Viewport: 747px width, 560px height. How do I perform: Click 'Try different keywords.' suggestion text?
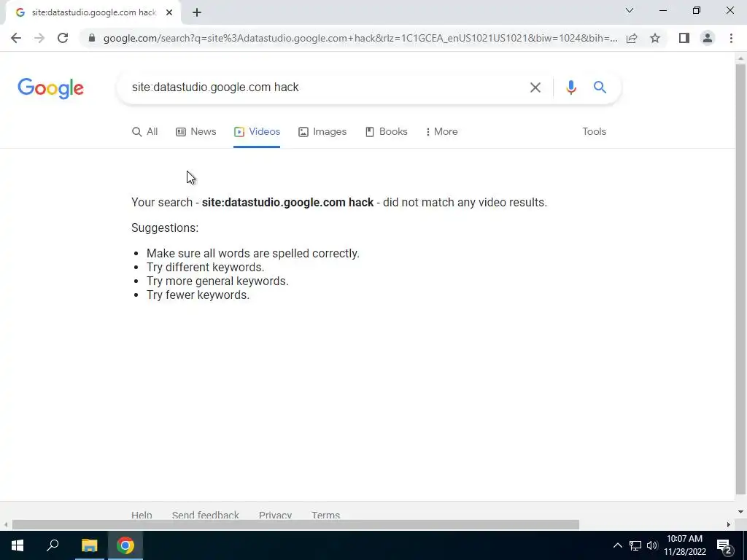pos(205,267)
